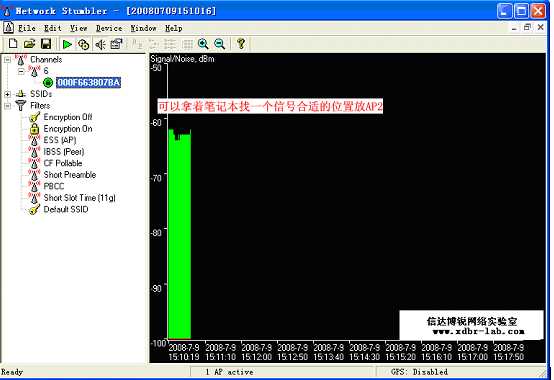Click the antenna icon beside IBSS (Peer)
The width and height of the screenshot is (554, 380).
(x=34, y=152)
